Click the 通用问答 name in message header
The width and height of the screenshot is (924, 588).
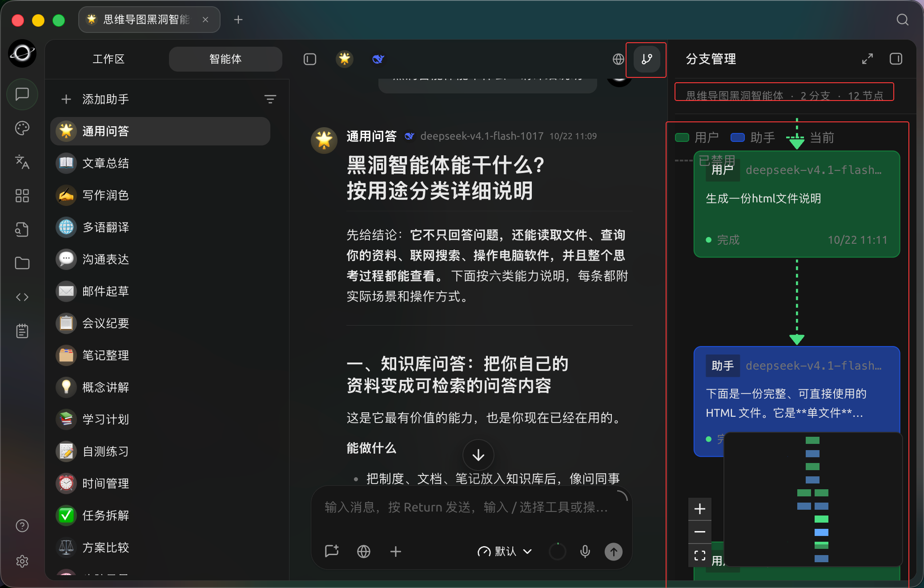pos(372,136)
